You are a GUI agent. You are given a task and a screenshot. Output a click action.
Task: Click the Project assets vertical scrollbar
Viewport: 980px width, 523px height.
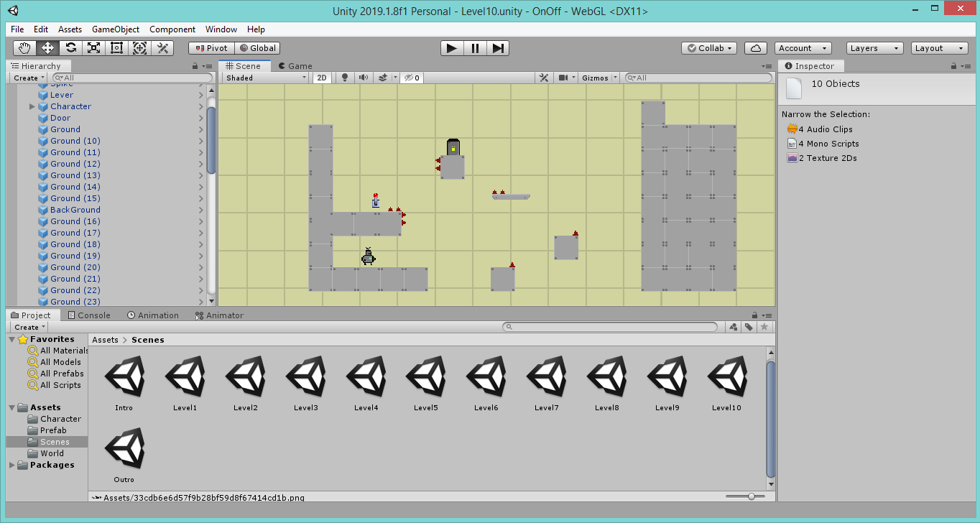[771, 420]
